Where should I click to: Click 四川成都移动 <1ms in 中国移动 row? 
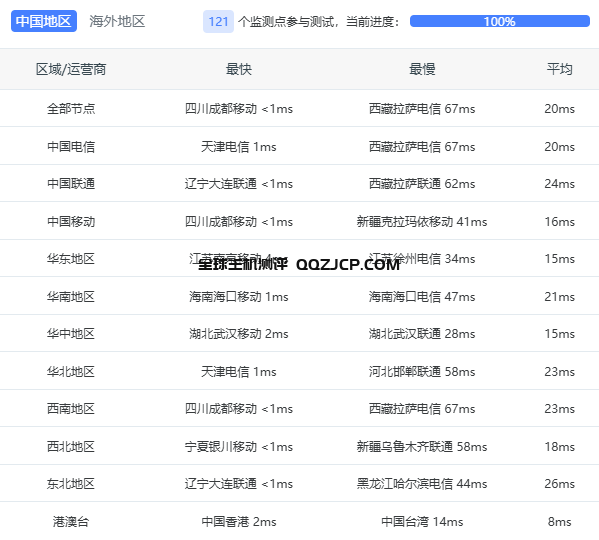[239, 221]
